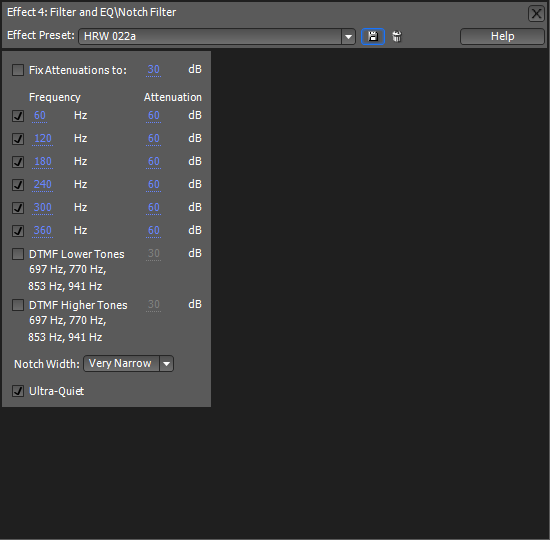This screenshot has width=550, height=540.
Task: Close the Notch Filter dialog
Action: (x=536, y=14)
